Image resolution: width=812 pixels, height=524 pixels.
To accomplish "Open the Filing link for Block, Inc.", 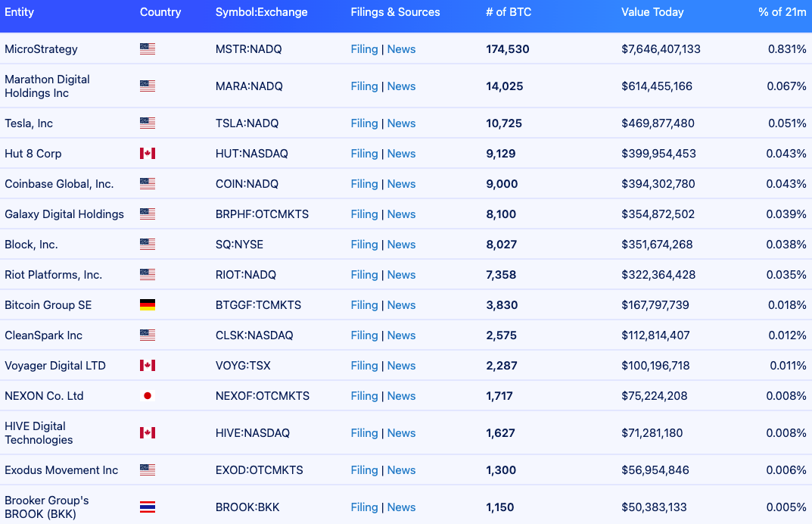I will click(x=364, y=245).
